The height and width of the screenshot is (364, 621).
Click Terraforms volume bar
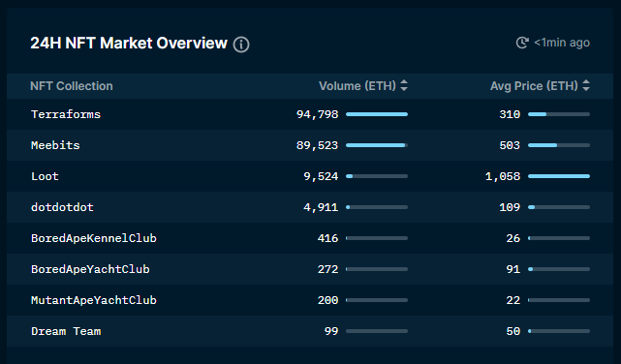[377, 114]
